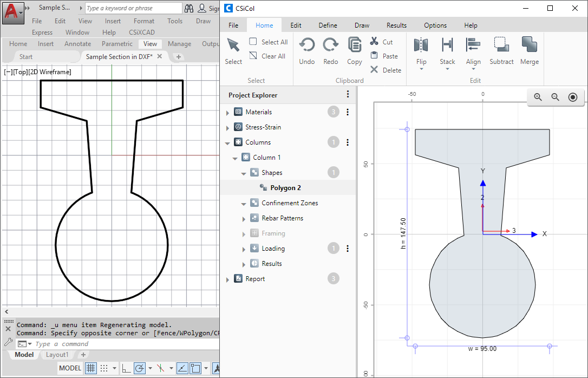
Task: Click the Paste button
Action: pyautogui.click(x=384, y=56)
